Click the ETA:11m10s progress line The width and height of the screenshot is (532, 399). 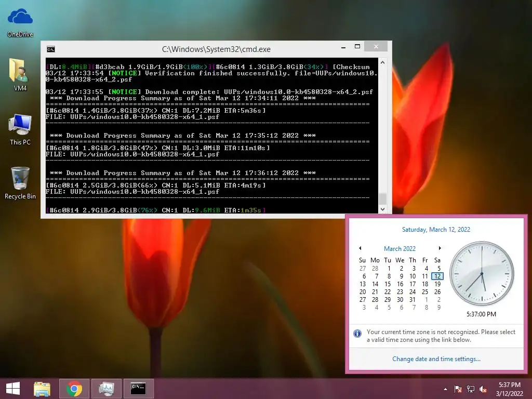(158, 148)
